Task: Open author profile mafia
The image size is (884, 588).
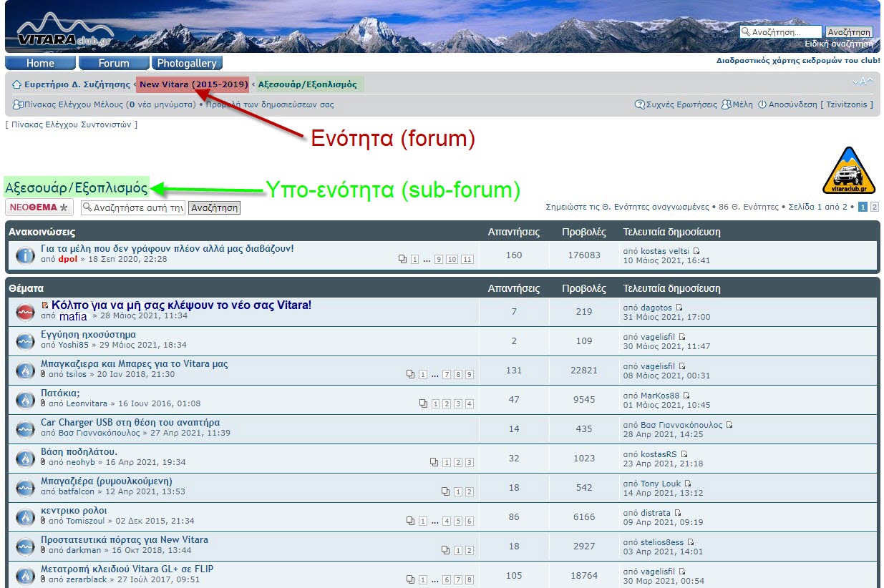Action: coord(73,316)
